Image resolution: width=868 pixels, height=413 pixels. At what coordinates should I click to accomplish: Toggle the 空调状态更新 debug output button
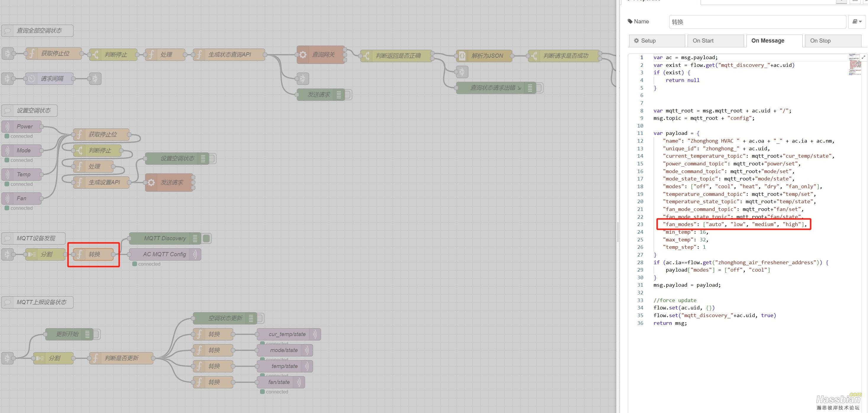[x=260, y=318]
